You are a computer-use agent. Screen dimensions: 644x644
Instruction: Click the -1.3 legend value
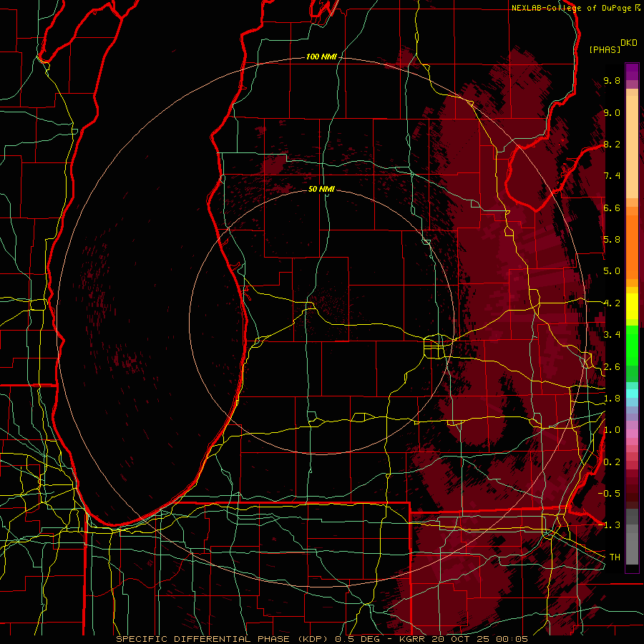pos(610,525)
